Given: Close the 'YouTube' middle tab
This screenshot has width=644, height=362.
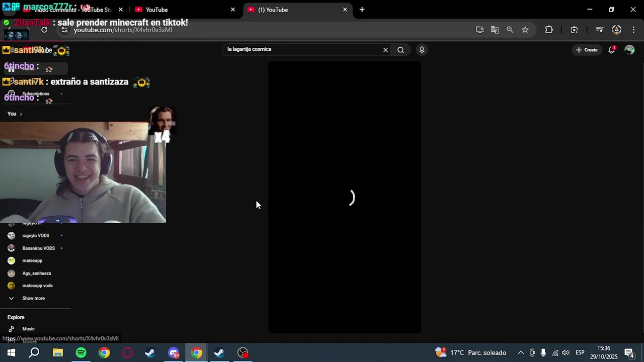Looking at the screenshot, I should point(233,10).
